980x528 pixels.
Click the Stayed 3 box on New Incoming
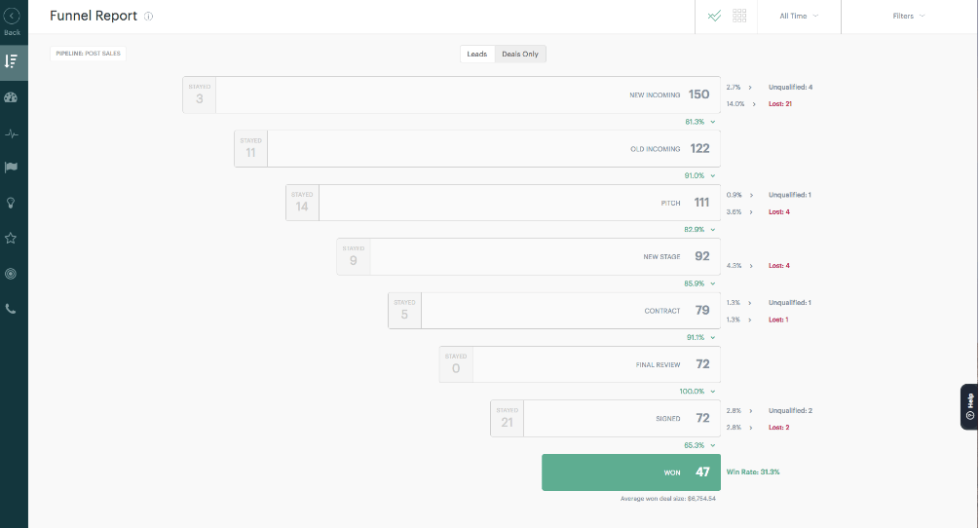pyautogui.click(x=200, y=94)
